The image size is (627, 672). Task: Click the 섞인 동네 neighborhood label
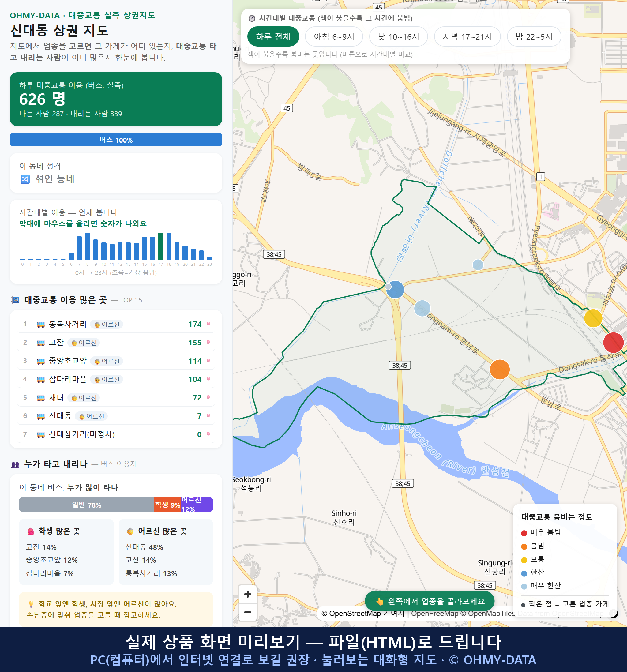[x=55, y=179]
